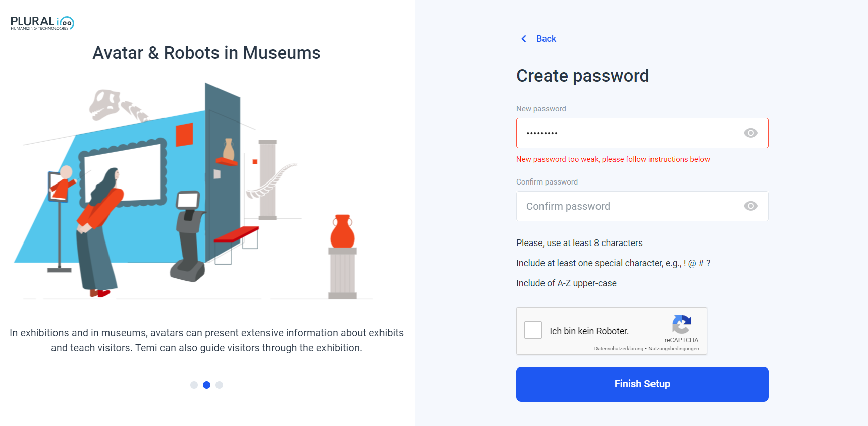Show the new password with eye icon
The width and height of the screenshot is (868, 426).
751,133
